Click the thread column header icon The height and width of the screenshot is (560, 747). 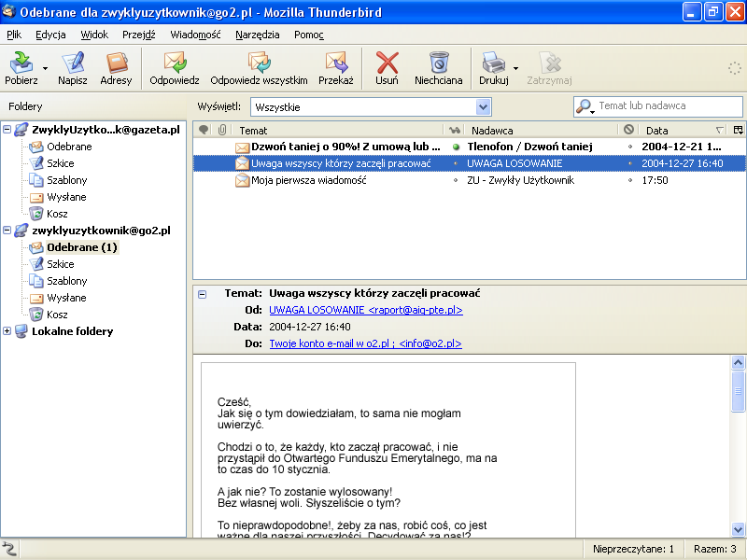click(x=204, y=130)
